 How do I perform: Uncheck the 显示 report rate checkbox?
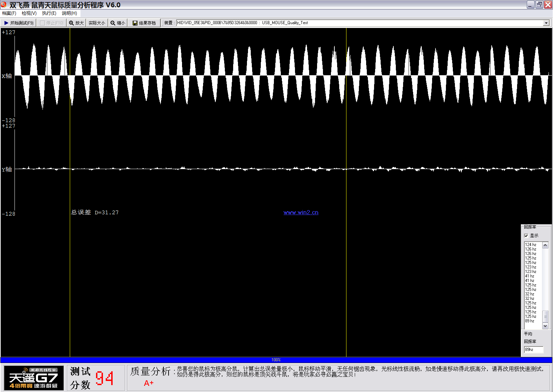526,236
